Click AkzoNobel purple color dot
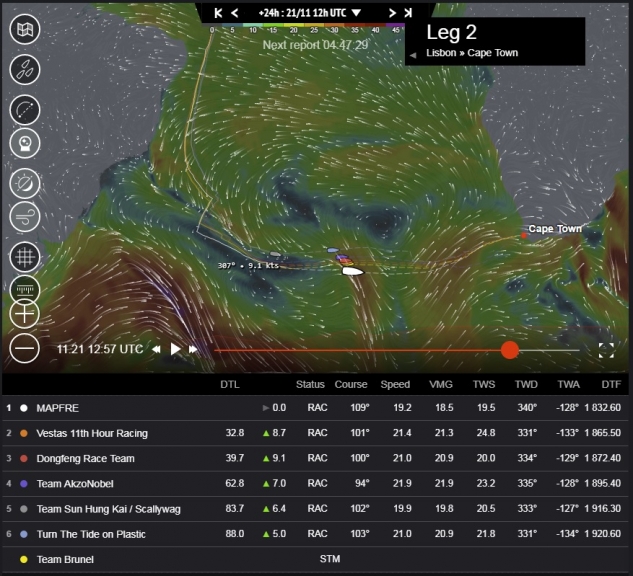The width and height of the screenshot is (633, 576). tap(24, 484)
